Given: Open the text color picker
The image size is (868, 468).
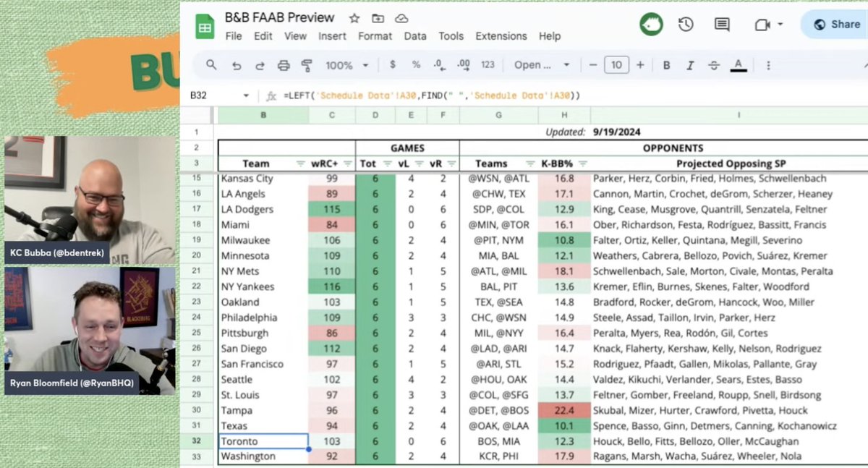Looking at the screenshot, I should [x=738, y=64].
